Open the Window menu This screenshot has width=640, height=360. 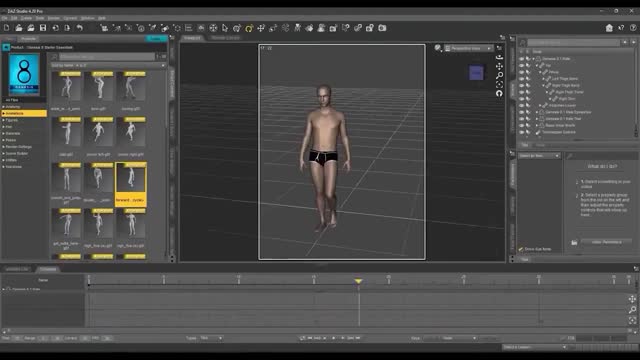click(x=87, y=18)
